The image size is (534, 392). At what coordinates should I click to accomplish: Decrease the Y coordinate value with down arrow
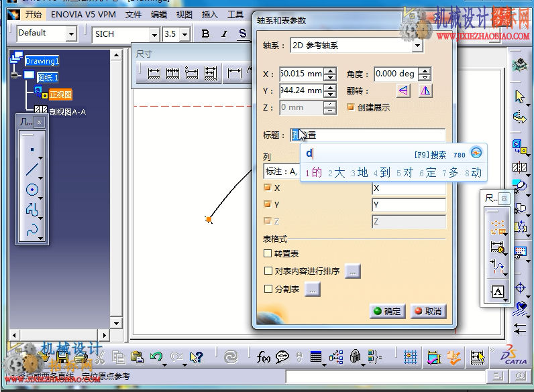[329, 94]
